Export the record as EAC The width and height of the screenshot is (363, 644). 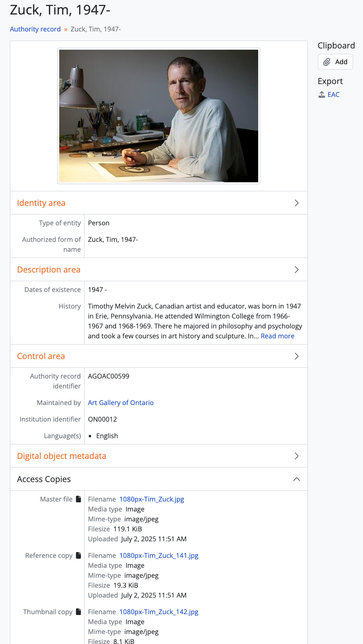(x=333, y=94)
